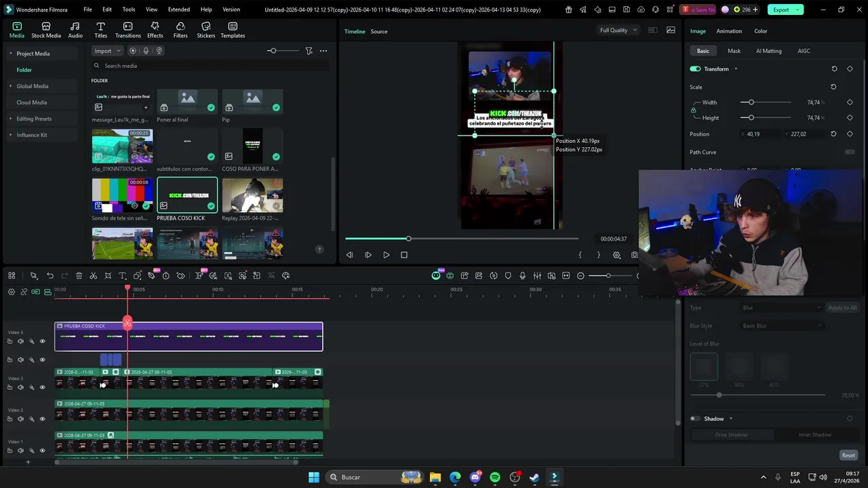868x488 pixels.
Task: Open Spotify from the taskbar
Action: pyautogui.click(x=495, y=477)
